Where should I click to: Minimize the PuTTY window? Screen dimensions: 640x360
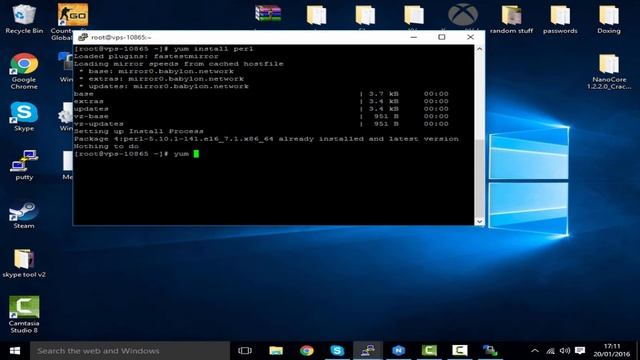click(413, 37)
